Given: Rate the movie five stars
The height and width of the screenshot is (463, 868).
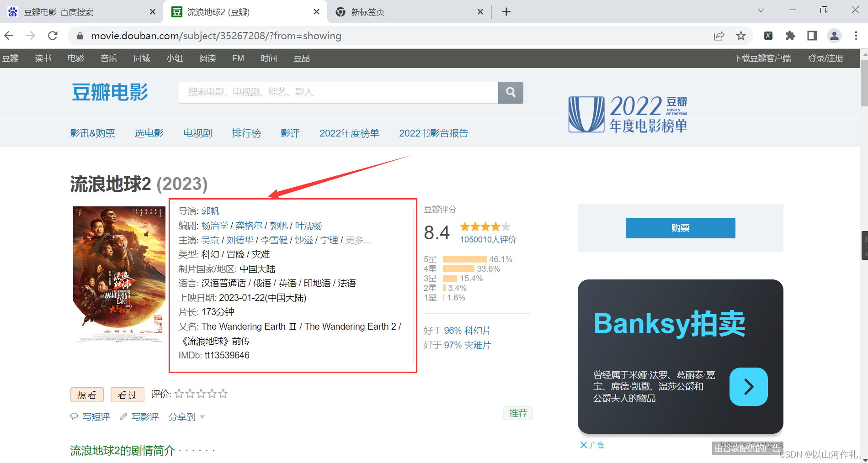Looking at the screenshot, I should coord(223,394).
